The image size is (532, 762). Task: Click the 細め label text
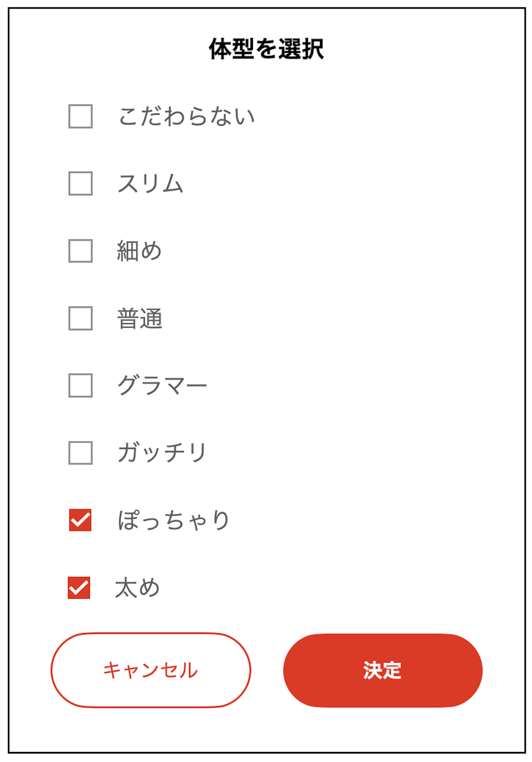pyautogui.click(x=139, y=251)
